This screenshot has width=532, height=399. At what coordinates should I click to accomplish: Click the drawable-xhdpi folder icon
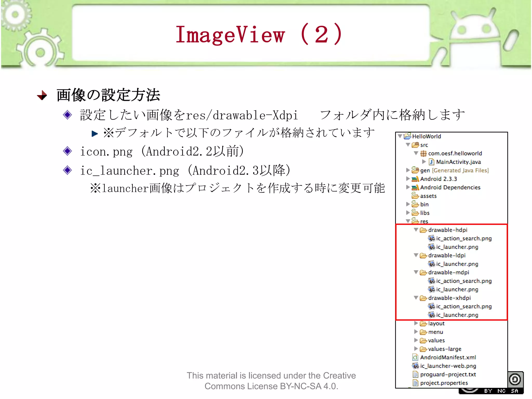click(423, 298)
